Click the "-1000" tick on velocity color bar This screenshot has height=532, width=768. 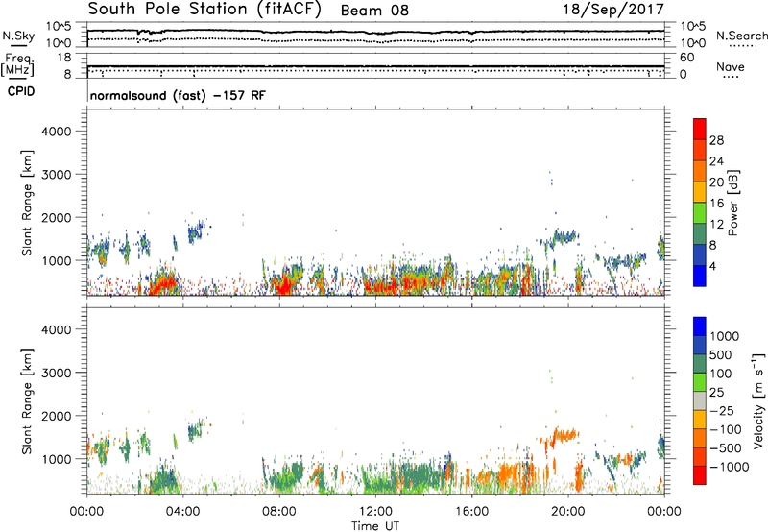point(730,467)
